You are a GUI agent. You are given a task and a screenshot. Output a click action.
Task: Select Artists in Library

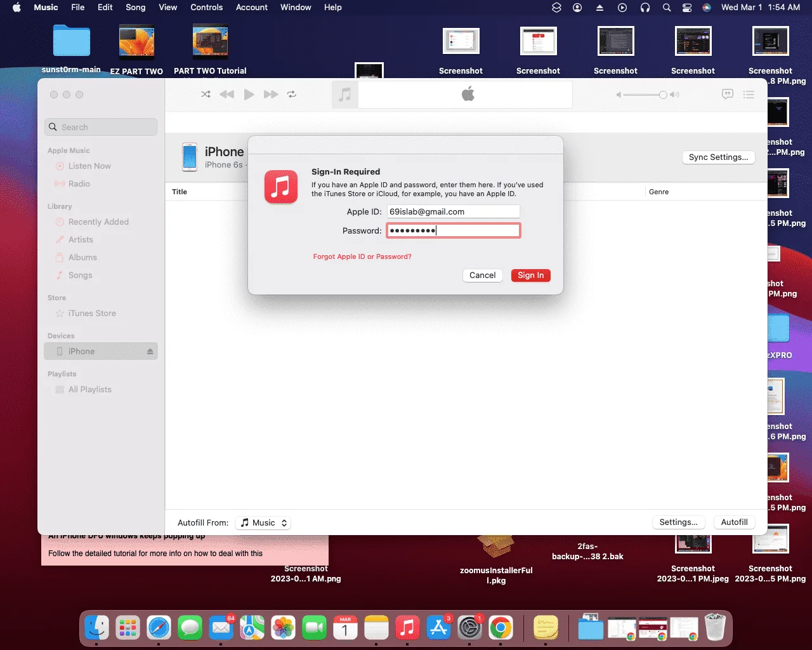coord(81,239)
